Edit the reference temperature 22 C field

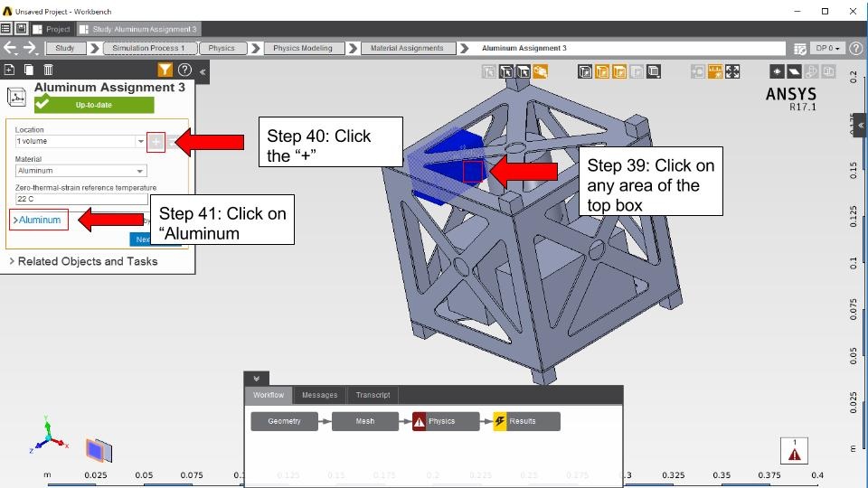point(81,199)
